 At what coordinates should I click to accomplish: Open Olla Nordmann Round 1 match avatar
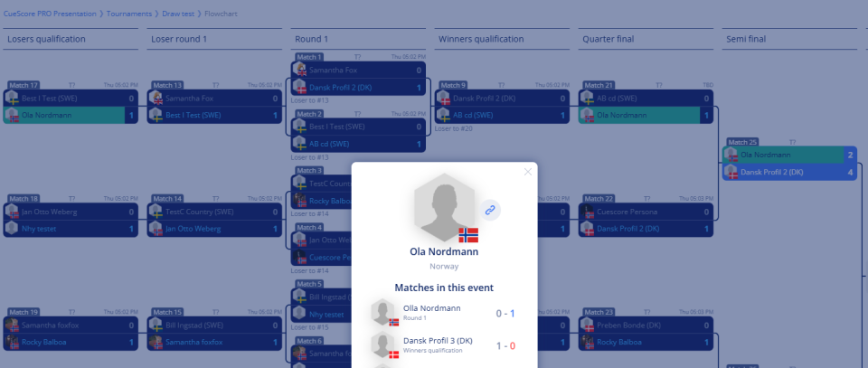[382, 313]
